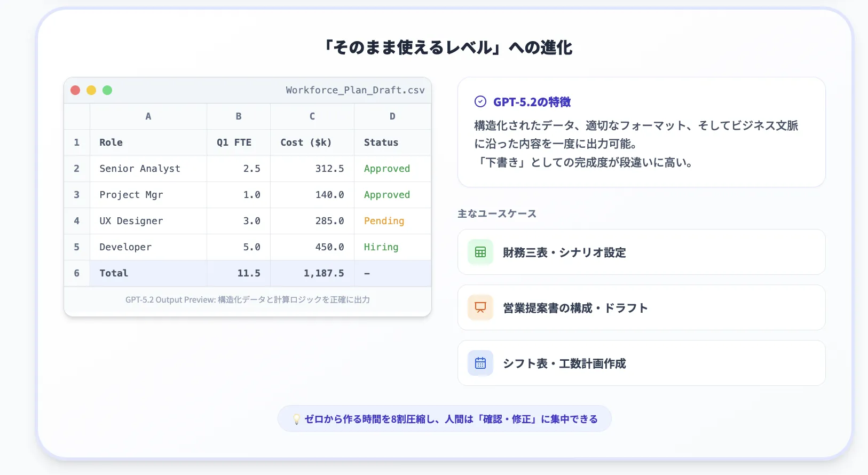Select column header B
This screenshot has width=868, height=475.
[x=239, y=116]
